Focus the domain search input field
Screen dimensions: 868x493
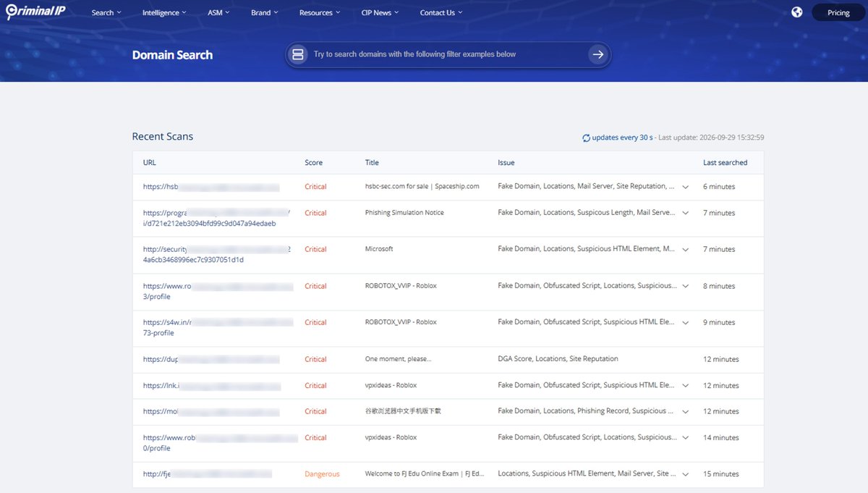[447, 54]
